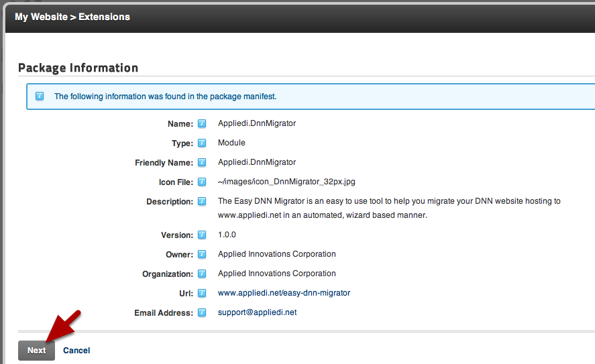Click help icon next to Name label
This screenshot has height=364, width=595.
[x=202, y=123]
